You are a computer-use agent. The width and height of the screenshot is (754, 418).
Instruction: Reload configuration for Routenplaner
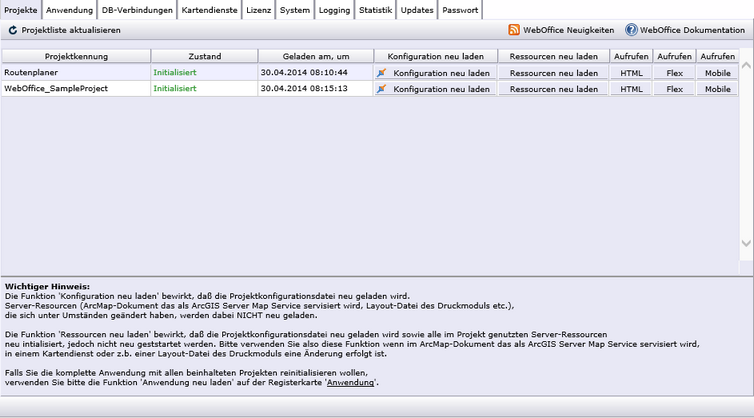[x=435, y=73]
